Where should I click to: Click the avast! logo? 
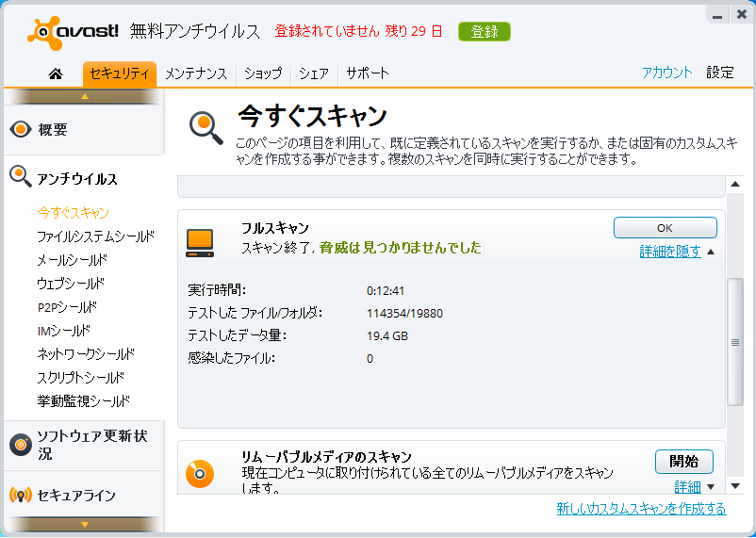(73, 33)
